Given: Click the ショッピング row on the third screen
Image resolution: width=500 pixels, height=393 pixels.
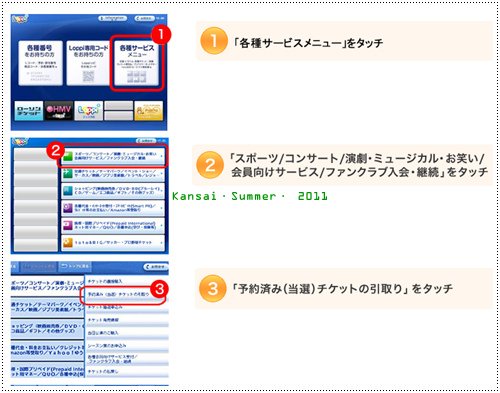Looking at the screenshot, I should [47, 328].
